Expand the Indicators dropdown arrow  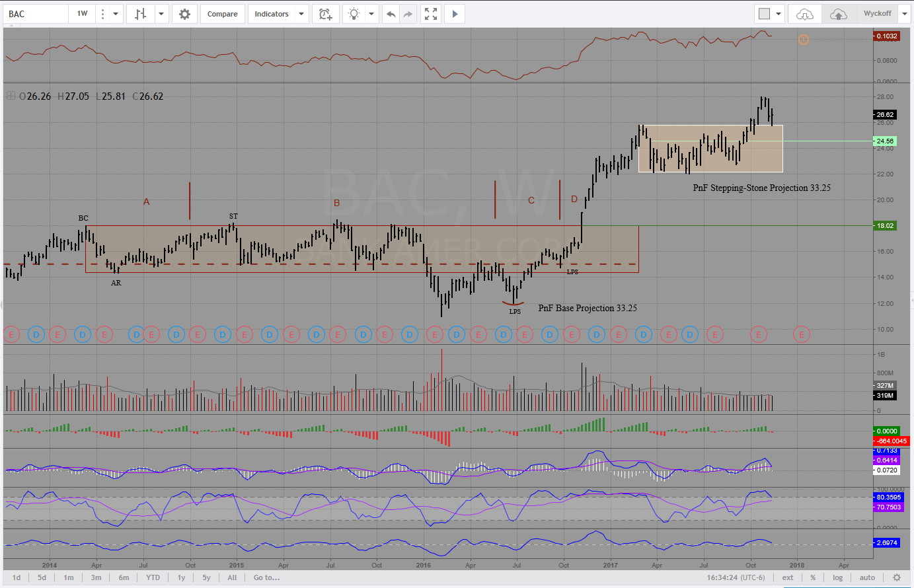(301, 14)
